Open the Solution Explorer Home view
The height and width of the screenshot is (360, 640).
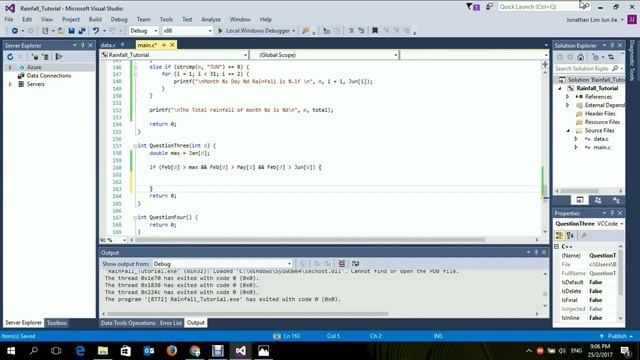580,57
